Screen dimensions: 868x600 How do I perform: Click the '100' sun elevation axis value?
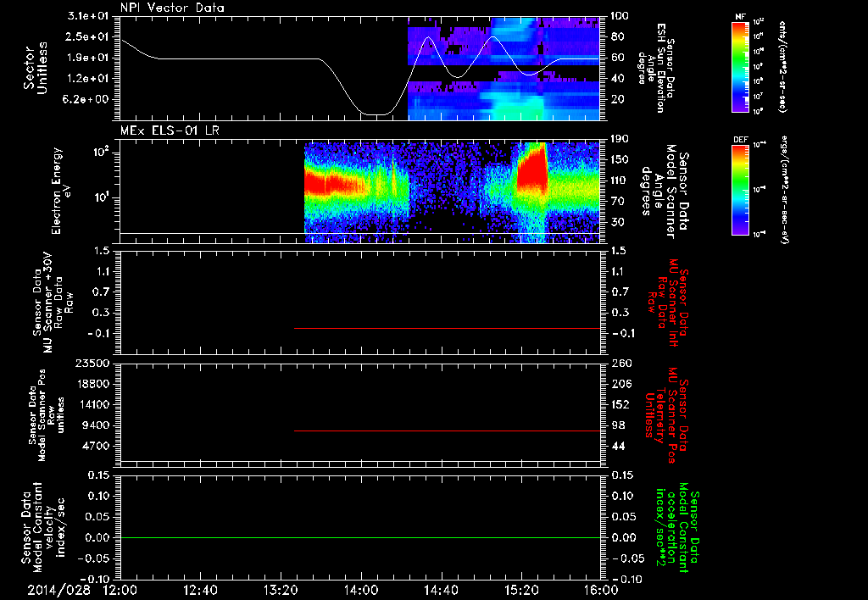620,16
